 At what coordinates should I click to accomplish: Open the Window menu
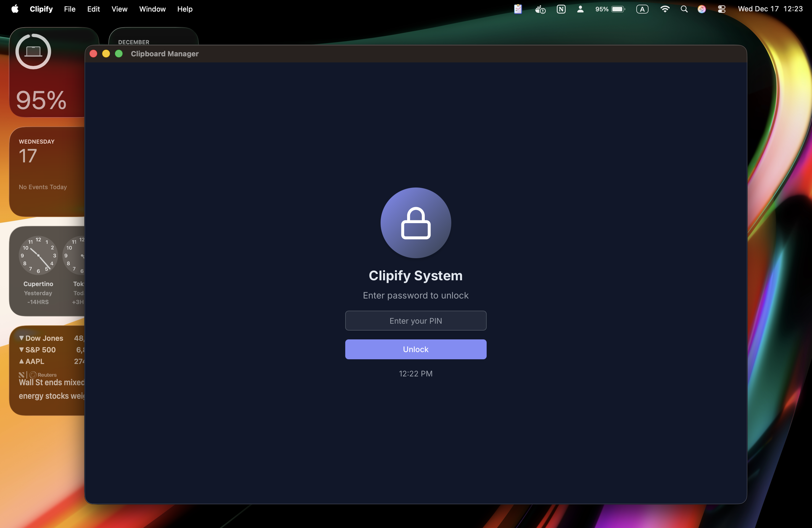tap(152, 9)
